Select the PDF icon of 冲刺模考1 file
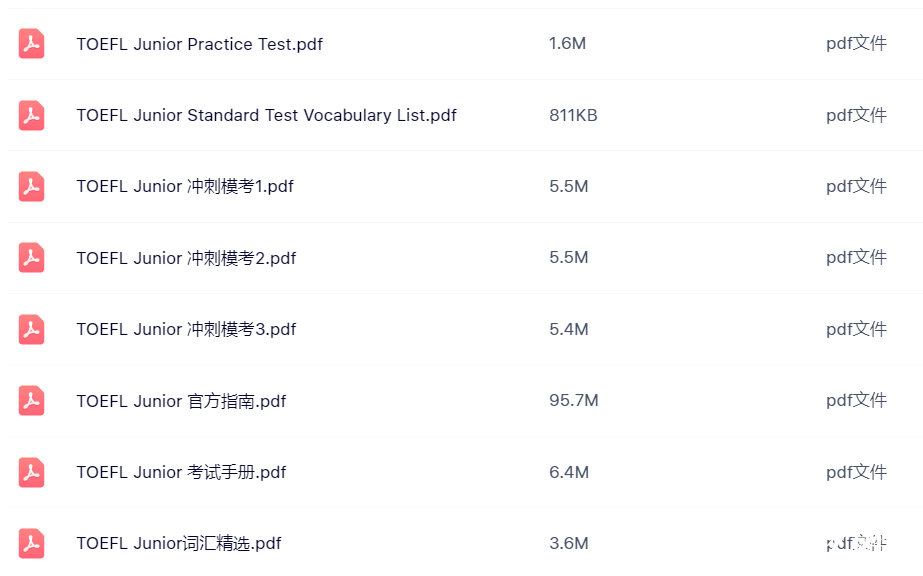 31,187
